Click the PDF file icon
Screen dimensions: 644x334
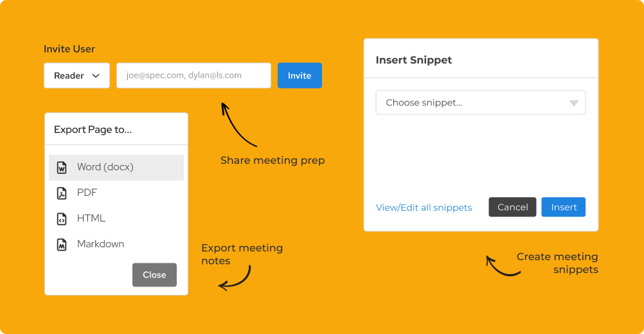[x=62, y=193]
